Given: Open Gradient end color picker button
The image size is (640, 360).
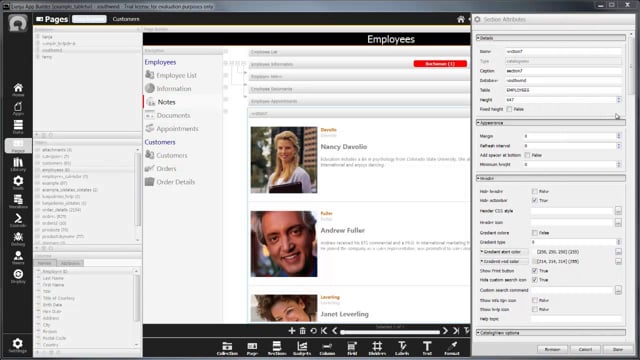Looking at the screenshot, I should (618, 261).
